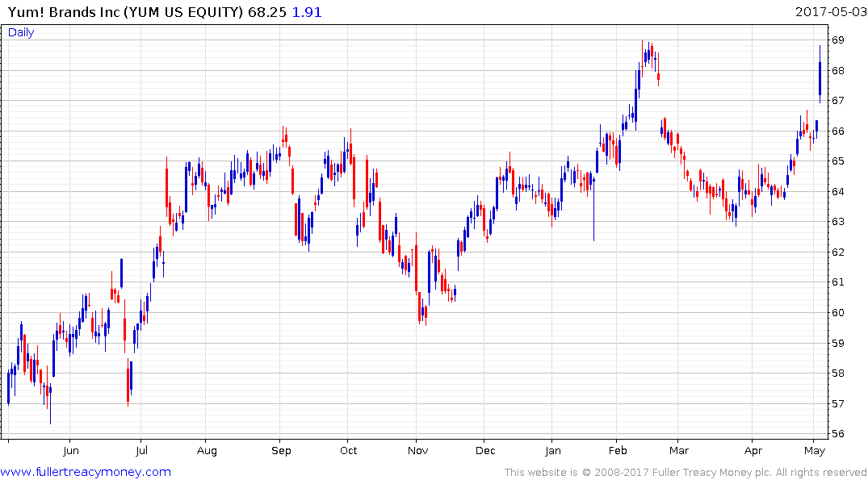Viewport: 868px width, 484px height.
Task: Select the 68.25 last price value
Action: [x=266, y=12]
